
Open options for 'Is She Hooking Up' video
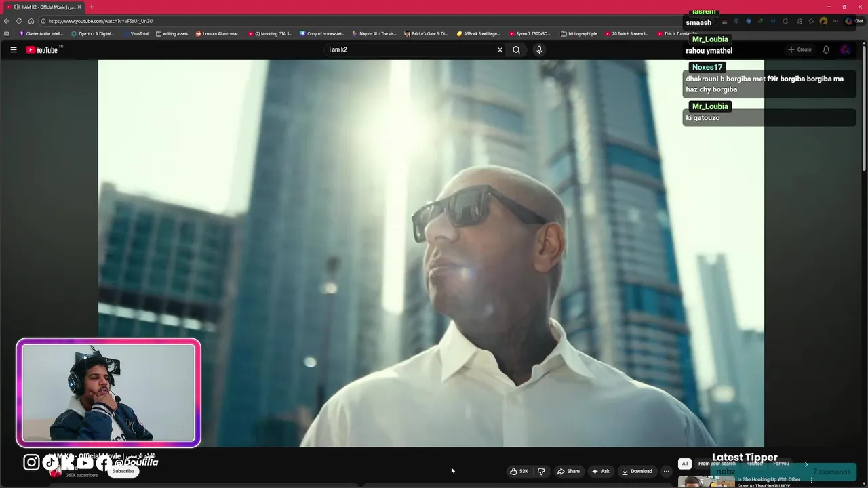(x=812, y=481)
